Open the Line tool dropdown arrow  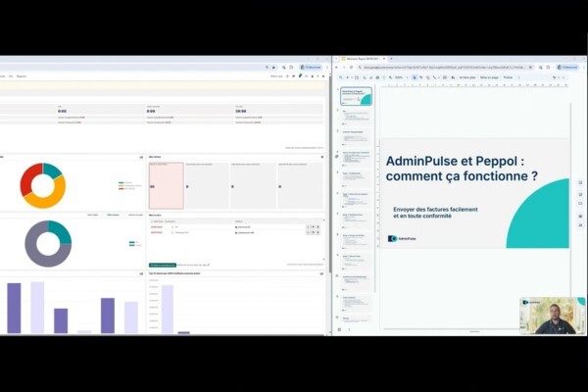[x=439, y=77]
